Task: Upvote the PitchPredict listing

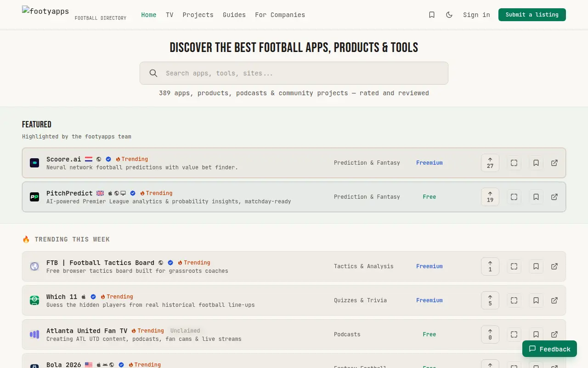Action: coord(490,197)
